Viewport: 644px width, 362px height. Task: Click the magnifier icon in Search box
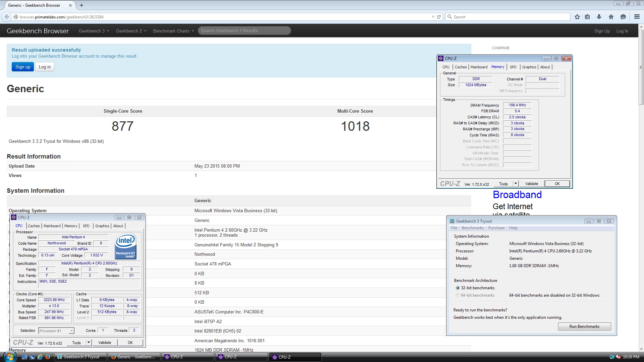pyautogui.click(x=450, y=17)
